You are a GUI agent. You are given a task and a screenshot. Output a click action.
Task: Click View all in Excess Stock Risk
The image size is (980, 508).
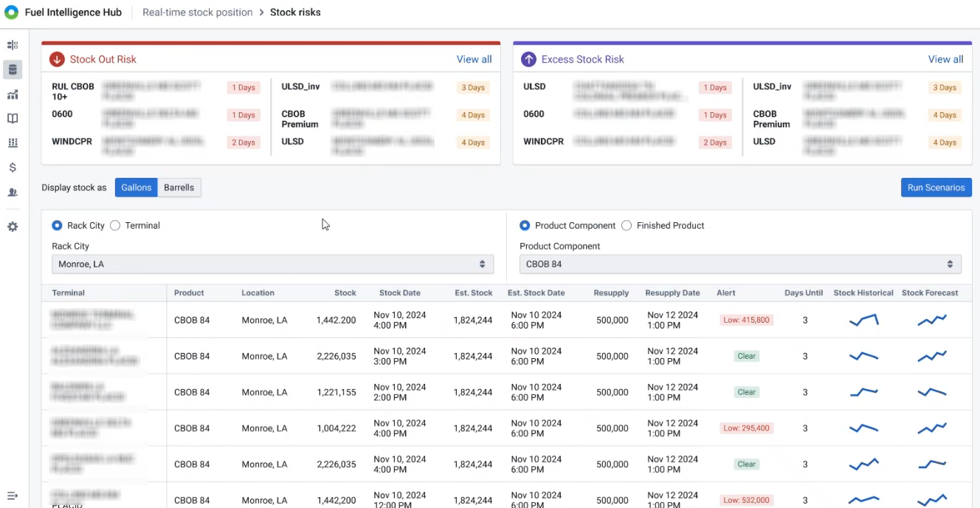(x=945, y=59)
